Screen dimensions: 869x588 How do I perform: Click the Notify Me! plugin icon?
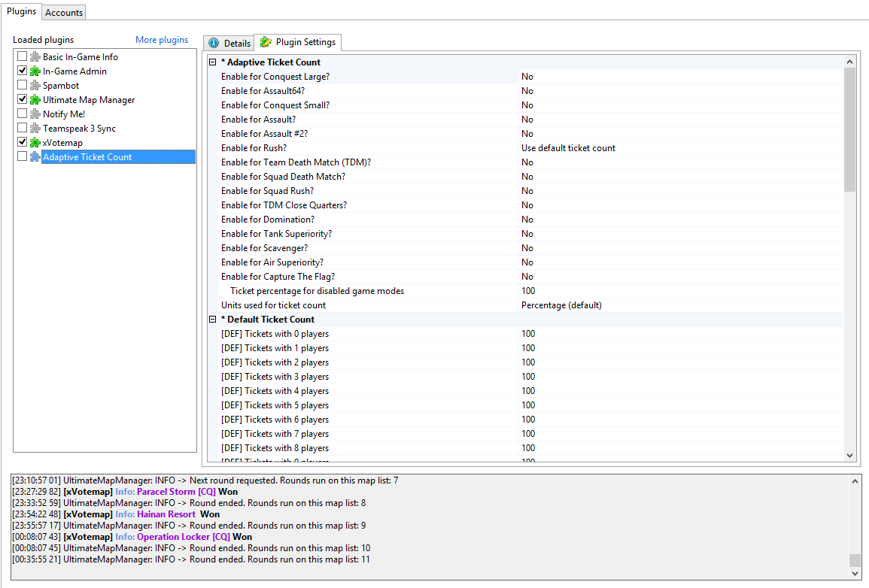(35, 114)
